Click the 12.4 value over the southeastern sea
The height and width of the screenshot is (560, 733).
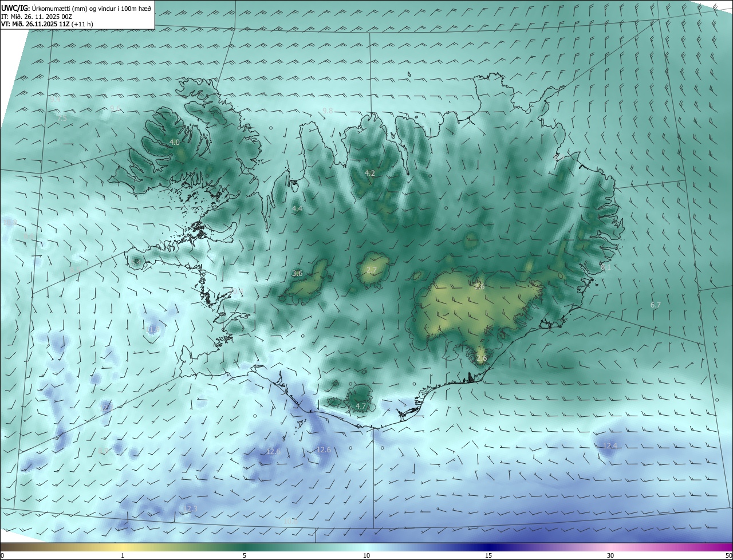click(x=610, y=446)
